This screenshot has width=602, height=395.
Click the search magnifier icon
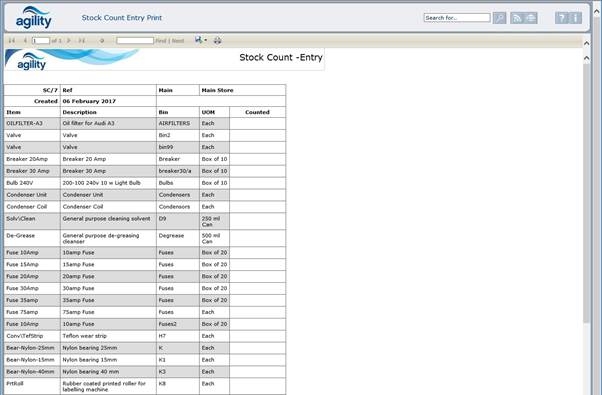point(499,18)
